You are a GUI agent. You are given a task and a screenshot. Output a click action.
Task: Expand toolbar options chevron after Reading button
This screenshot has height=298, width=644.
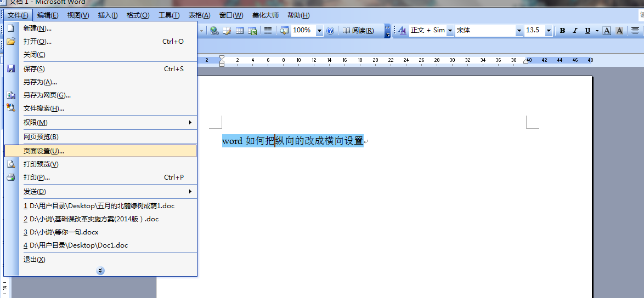point(388,30)
